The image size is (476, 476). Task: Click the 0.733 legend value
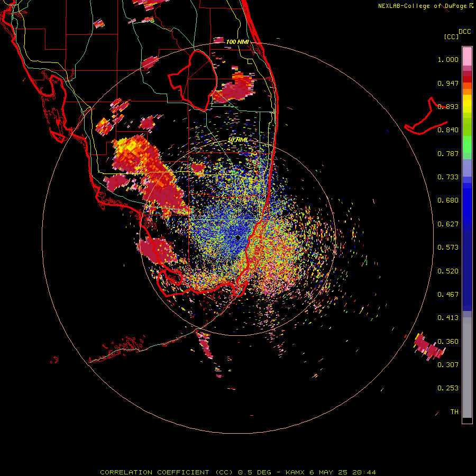click(x=448, y=177)
